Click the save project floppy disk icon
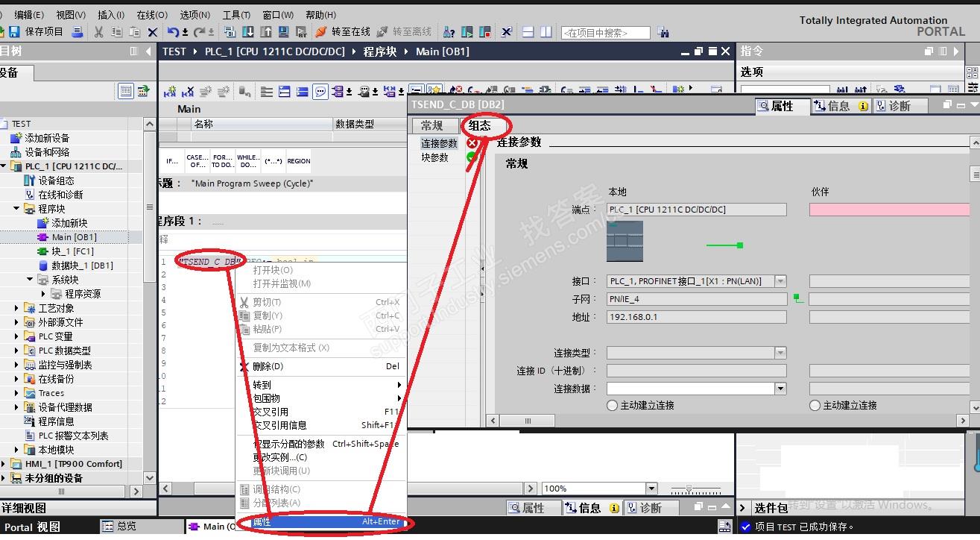Screen dimensions: 980x540 pos(14,32)
